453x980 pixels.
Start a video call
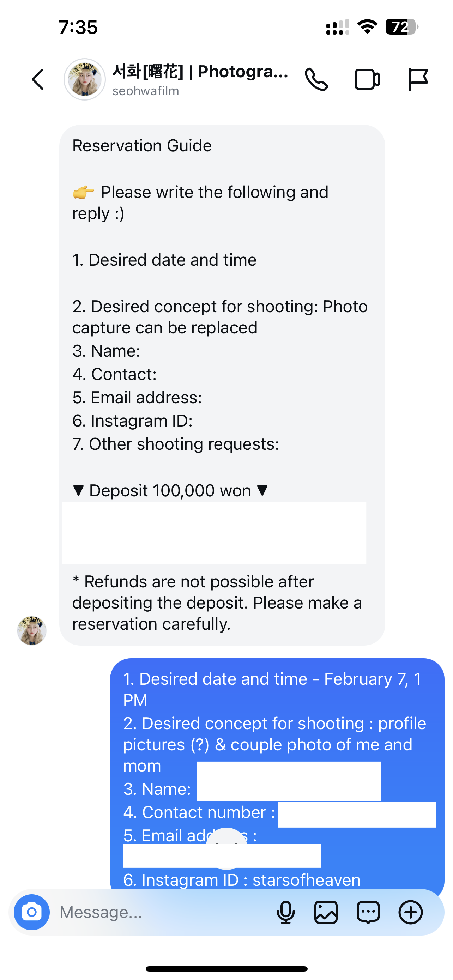[367, 79]
